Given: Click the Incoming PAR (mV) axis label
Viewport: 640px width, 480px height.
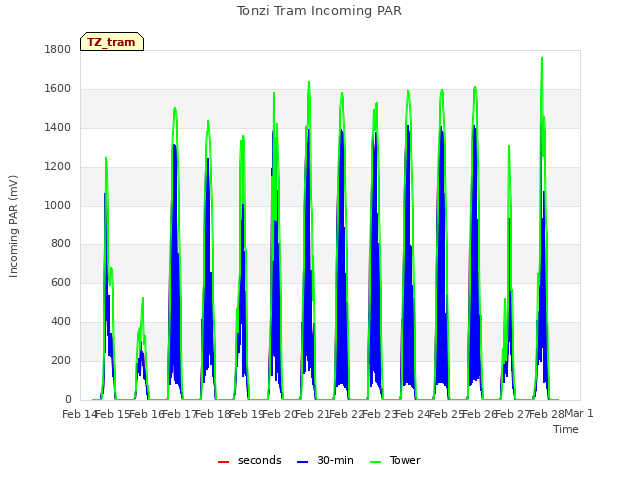Looking at the screenshot, I should click(13, 227).
